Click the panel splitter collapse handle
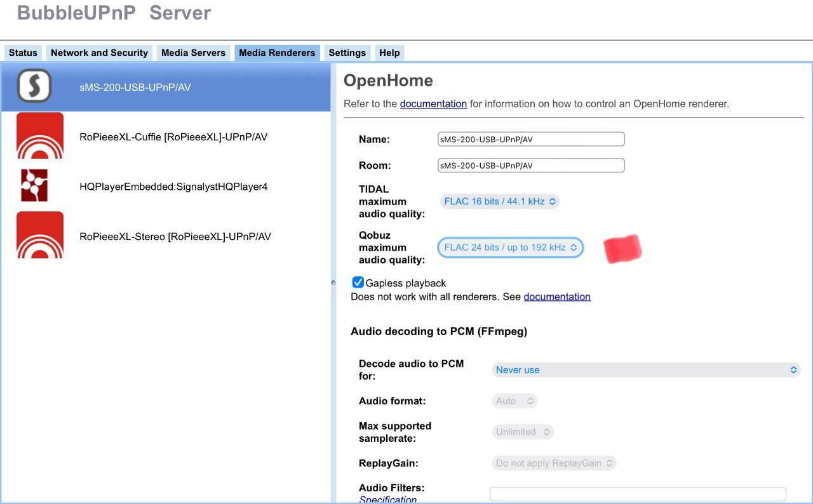 tap(333, 282)
